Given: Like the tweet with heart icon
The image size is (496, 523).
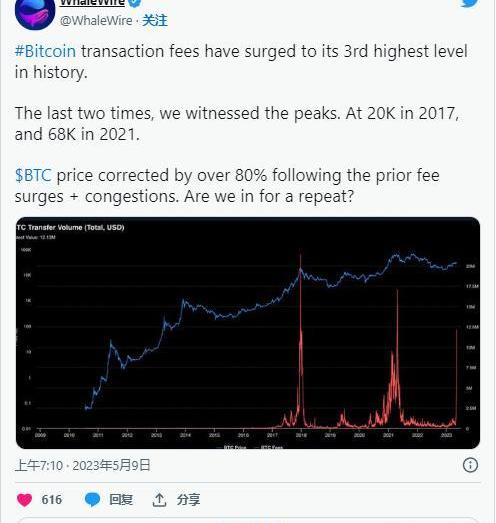Looking at the screenshot, I should [x=24, y=500].
